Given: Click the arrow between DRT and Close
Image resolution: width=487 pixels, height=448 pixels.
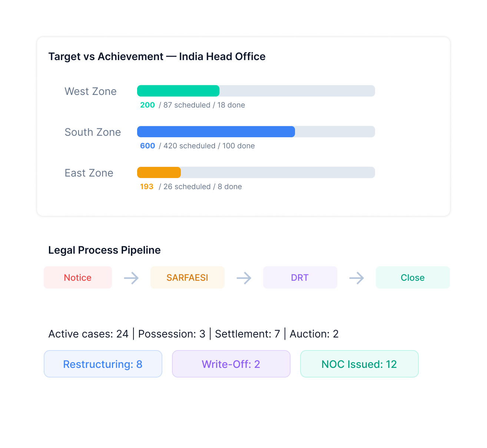Looking at the screenshot, I should coord(357,278).
